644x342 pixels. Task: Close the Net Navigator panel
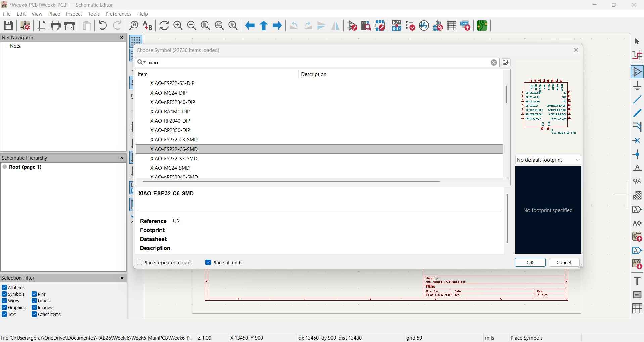(122, 38)
